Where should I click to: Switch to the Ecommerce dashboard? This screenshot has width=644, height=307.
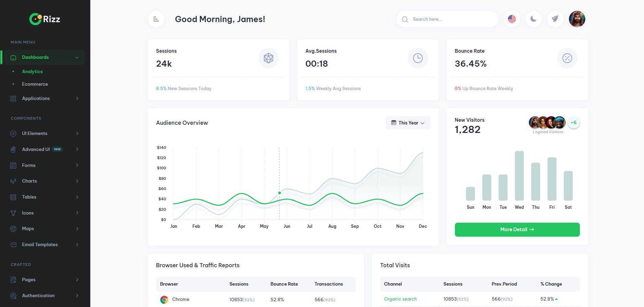pyautogui.click(x=35, y=84)
